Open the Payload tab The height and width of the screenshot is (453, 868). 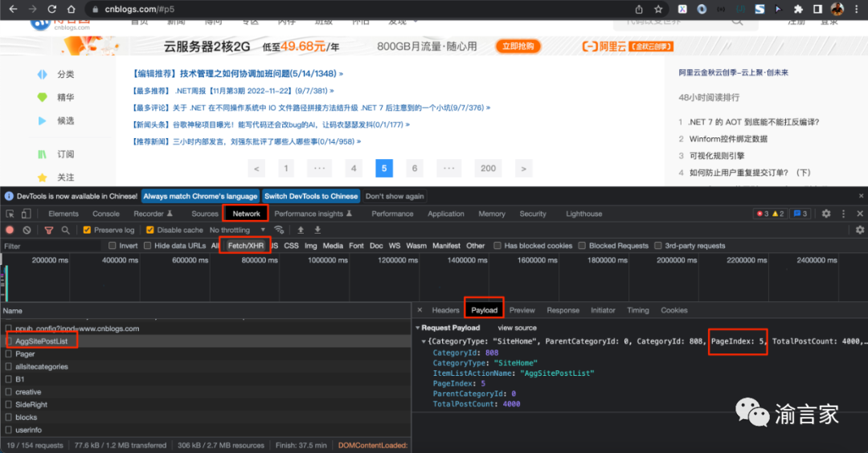pos(485,310)
